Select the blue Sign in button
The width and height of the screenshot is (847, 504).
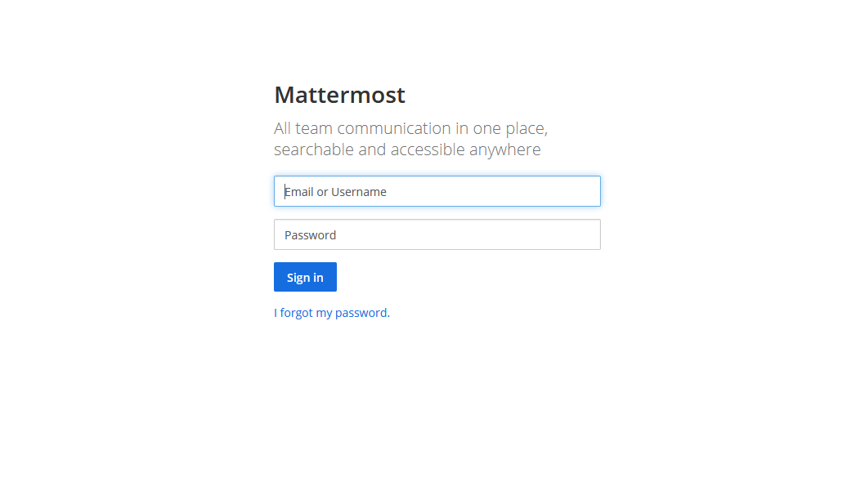point(305,276)
